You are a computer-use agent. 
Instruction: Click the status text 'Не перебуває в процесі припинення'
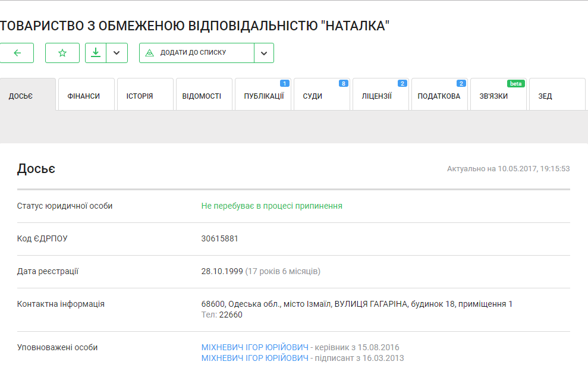point(272,206)
